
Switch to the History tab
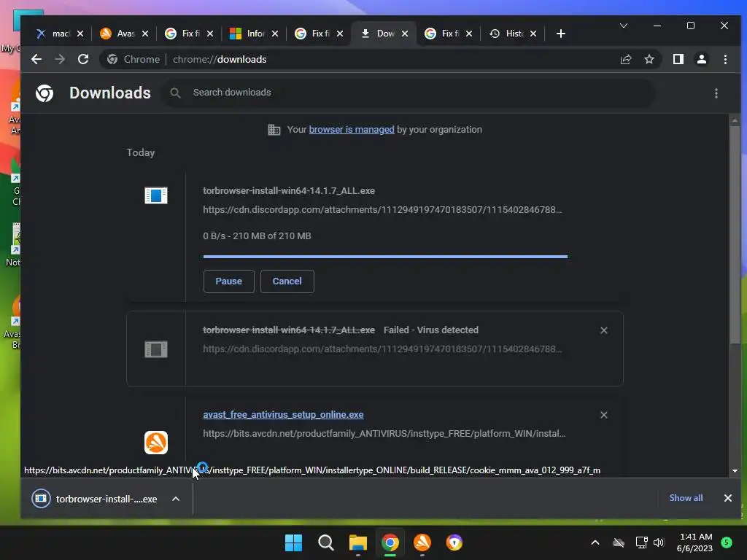click(514, 34)
